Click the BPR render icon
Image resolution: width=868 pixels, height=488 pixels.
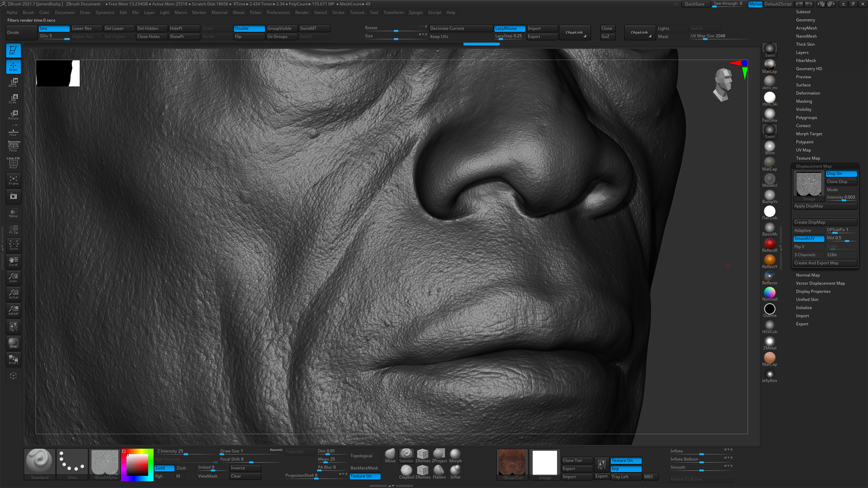(x=13, y=343)
